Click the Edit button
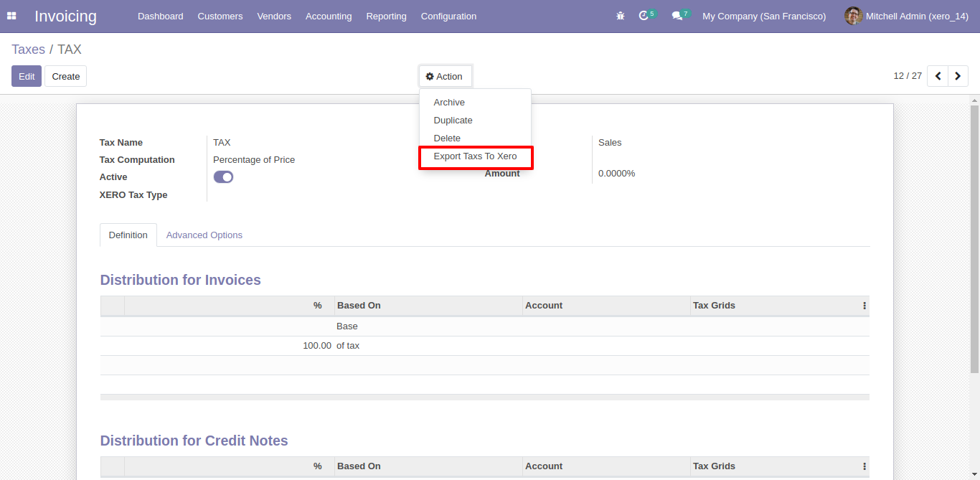The image size is (980, 480). click(27, 76)
